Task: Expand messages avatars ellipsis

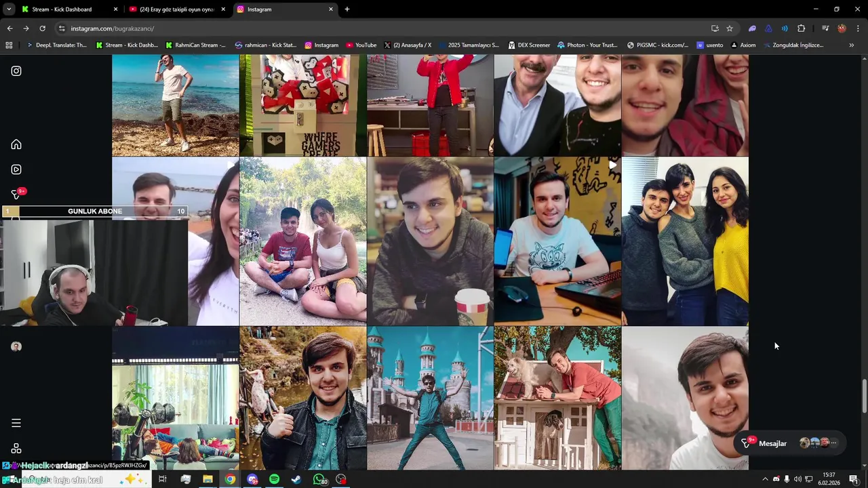Action: click(x=834, y=443)
